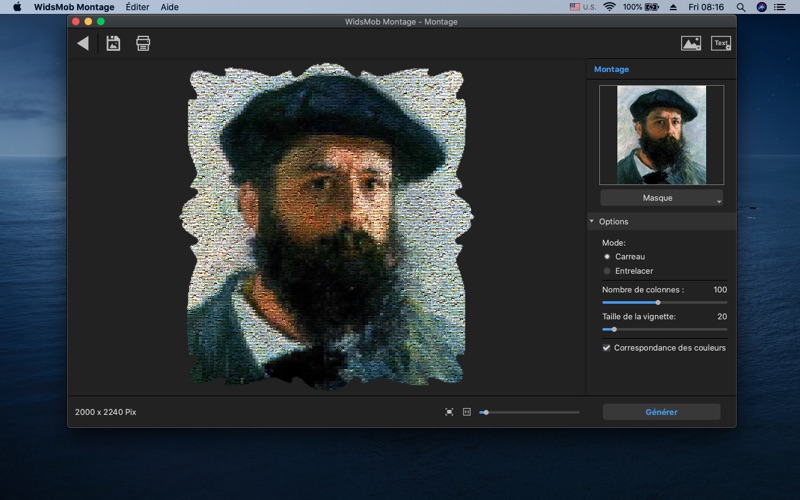Click the Mode: label

[614, 243]
